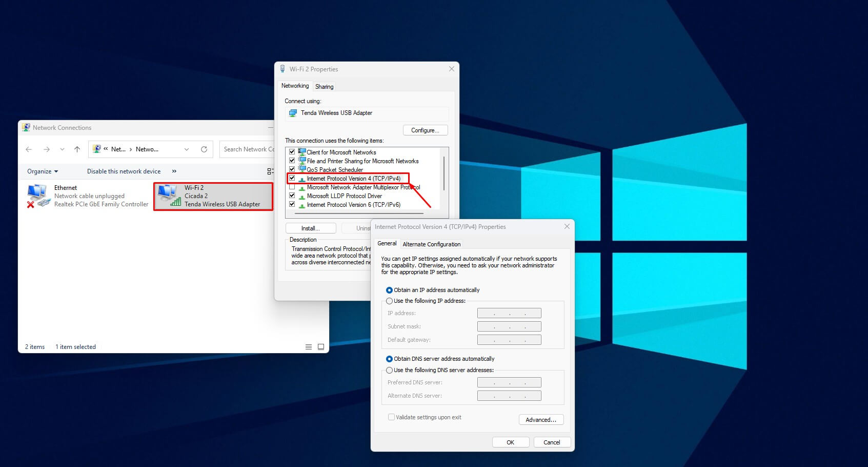Image resolution: width=868 pixels, height=467 pixels.
Task: Click the Net... breadcrumb segment
Action: tap(118, 149)
